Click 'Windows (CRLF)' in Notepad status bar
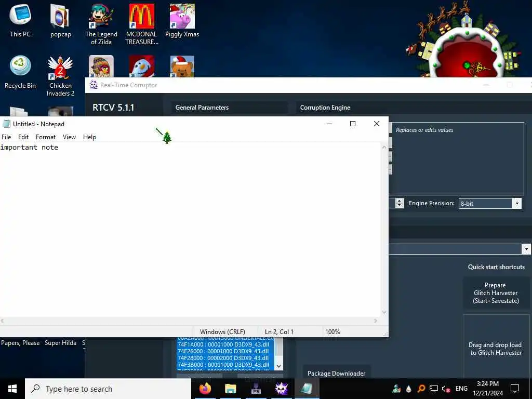532x399 pixels. click(222, 332)
